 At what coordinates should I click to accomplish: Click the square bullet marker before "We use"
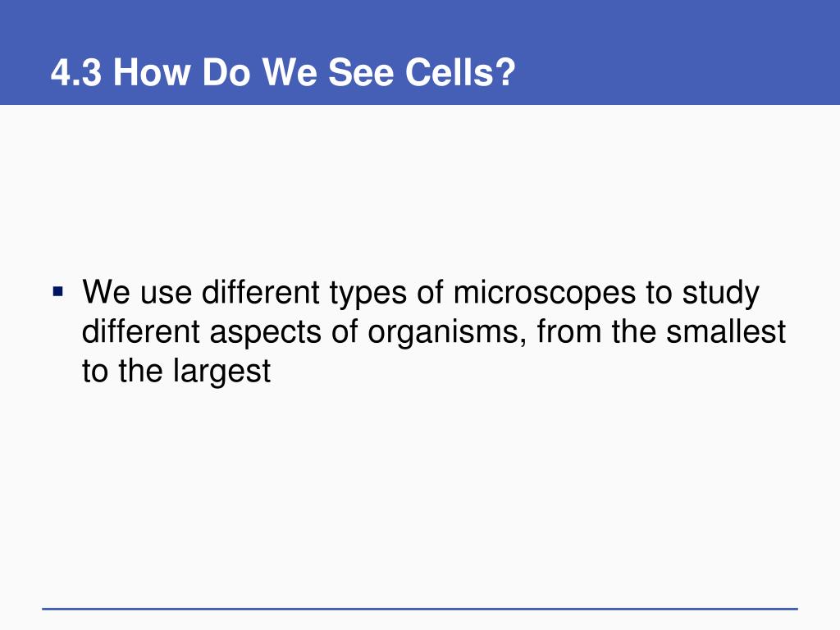58,293
